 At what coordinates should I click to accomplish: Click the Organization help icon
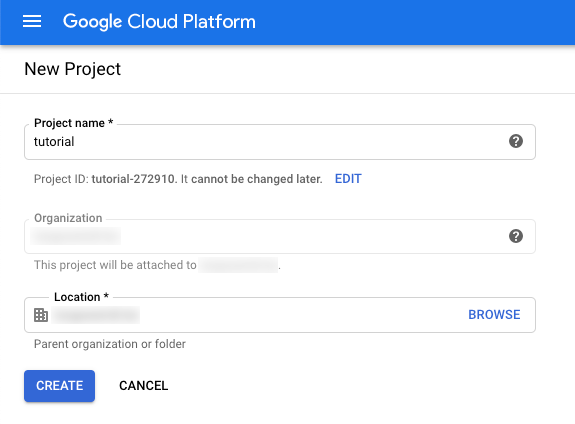[x=516, y=236]
